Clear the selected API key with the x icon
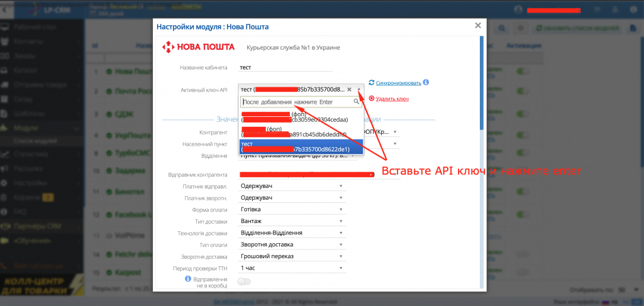This screenshot has height=306, width=644. coord(349,89)
